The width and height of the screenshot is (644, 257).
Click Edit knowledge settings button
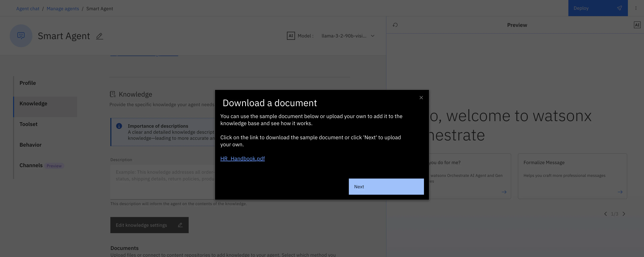(x=149, y=225)
